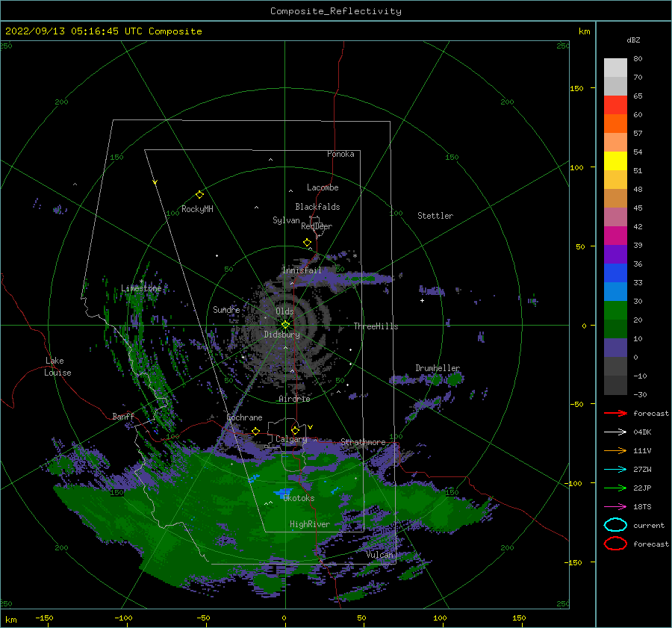
Task: Select the Strathmore town label
Action: (363, 441)
